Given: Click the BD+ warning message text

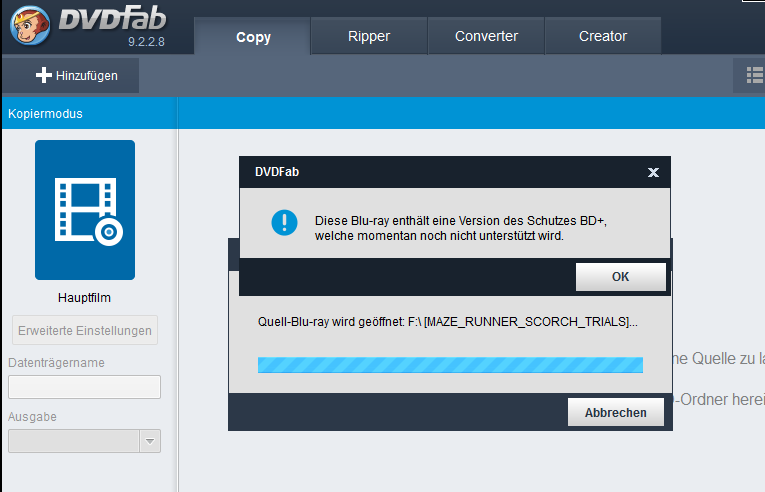Looking at the screenshot, I should (461, 228).
